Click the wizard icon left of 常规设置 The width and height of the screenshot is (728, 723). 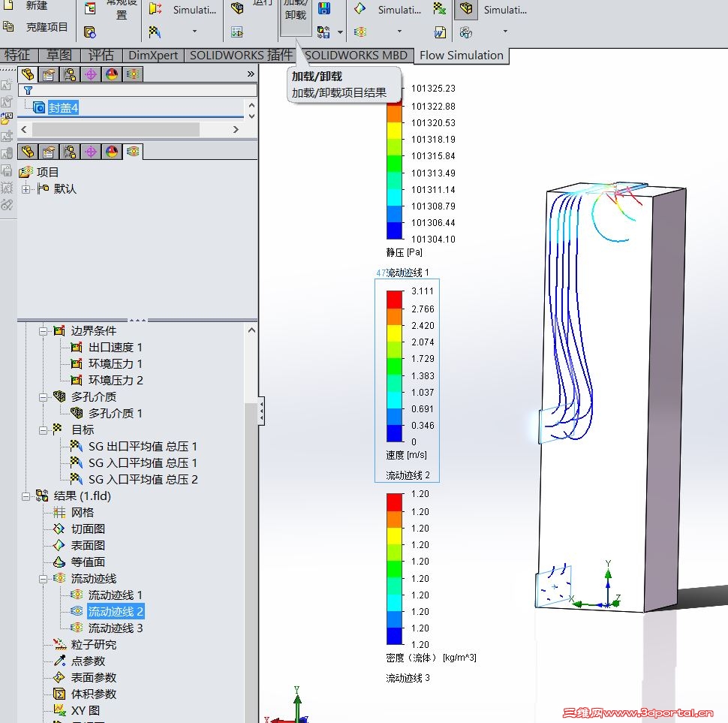(x=90, y=8)
